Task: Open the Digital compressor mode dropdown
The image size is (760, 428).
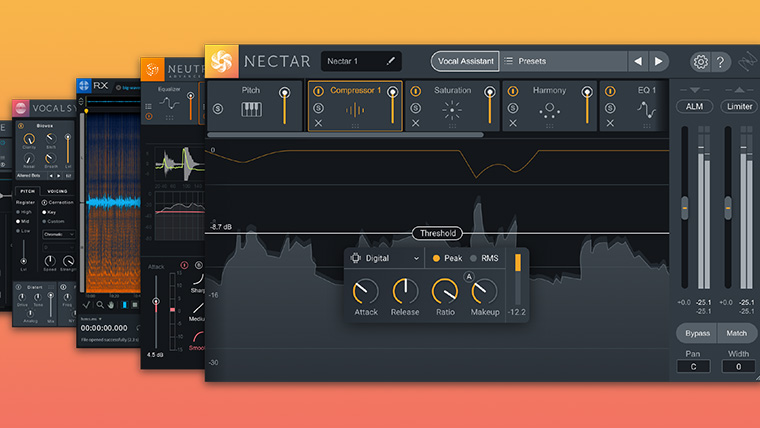Action: tap(385, 258)
